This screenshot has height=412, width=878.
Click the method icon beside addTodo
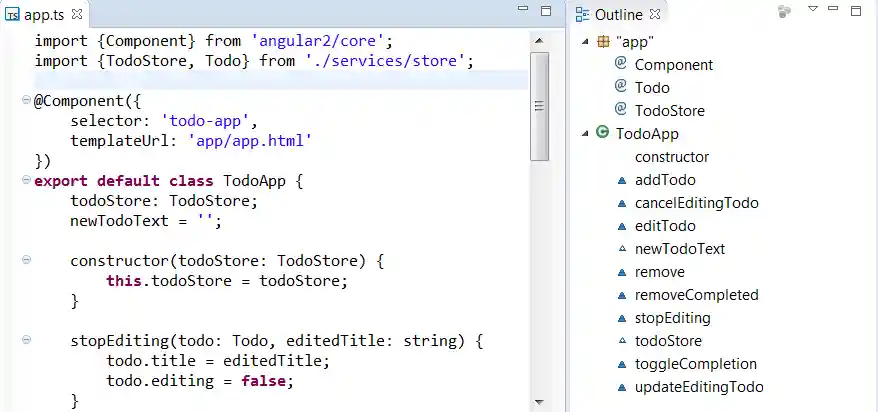coord(622,180)
